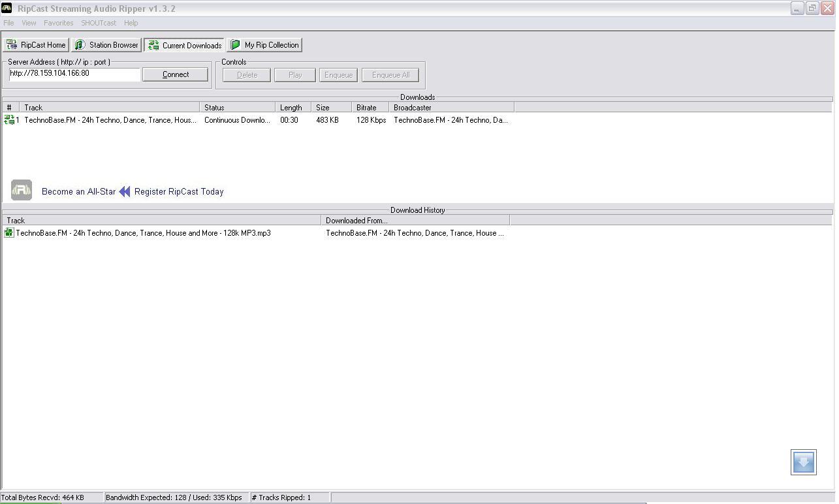Open the View menu
The width and height of the screenshot is (839, 504).
tap(29, 23)
